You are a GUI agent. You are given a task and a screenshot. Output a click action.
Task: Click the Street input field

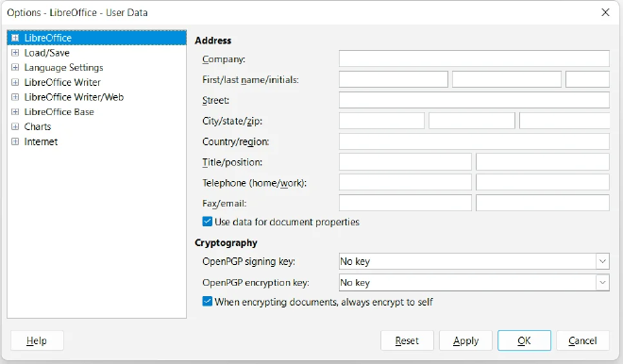click(x=474, y=100)
